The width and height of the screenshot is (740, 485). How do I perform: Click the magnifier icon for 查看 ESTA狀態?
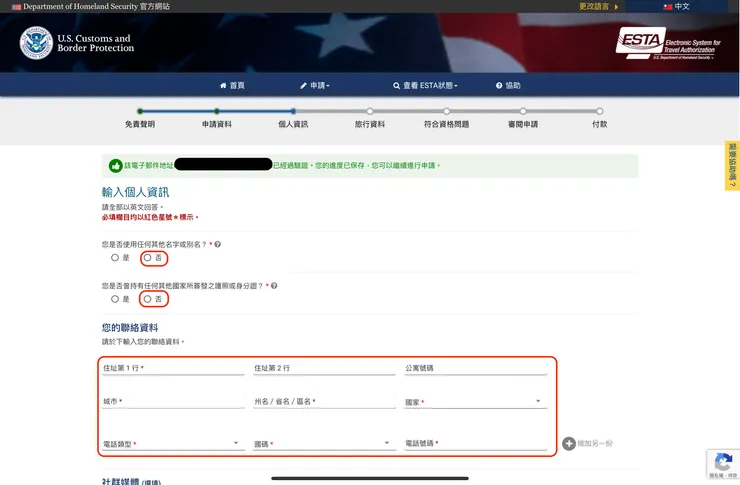point(396,85)
